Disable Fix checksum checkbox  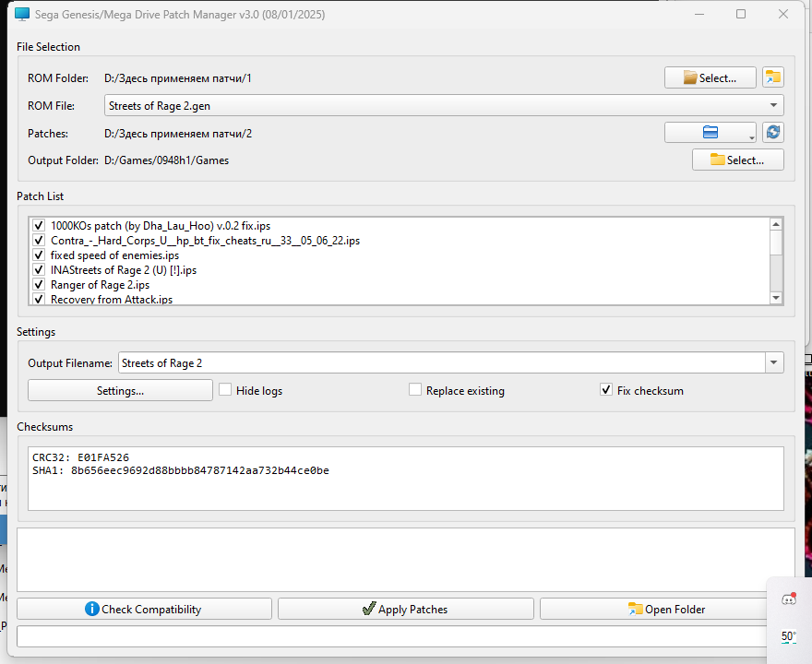tap(606, 390)
